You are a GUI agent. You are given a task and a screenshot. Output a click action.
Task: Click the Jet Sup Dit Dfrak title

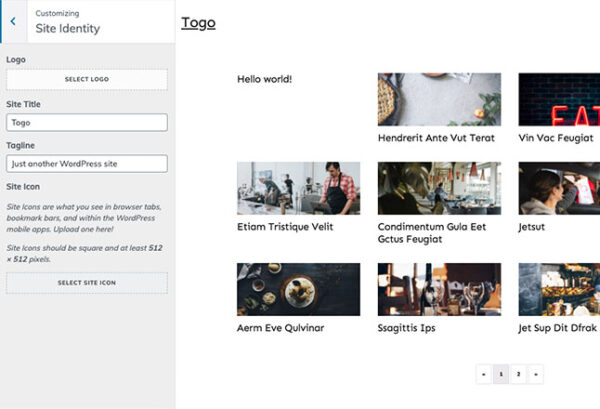click(x=557, y=328)
